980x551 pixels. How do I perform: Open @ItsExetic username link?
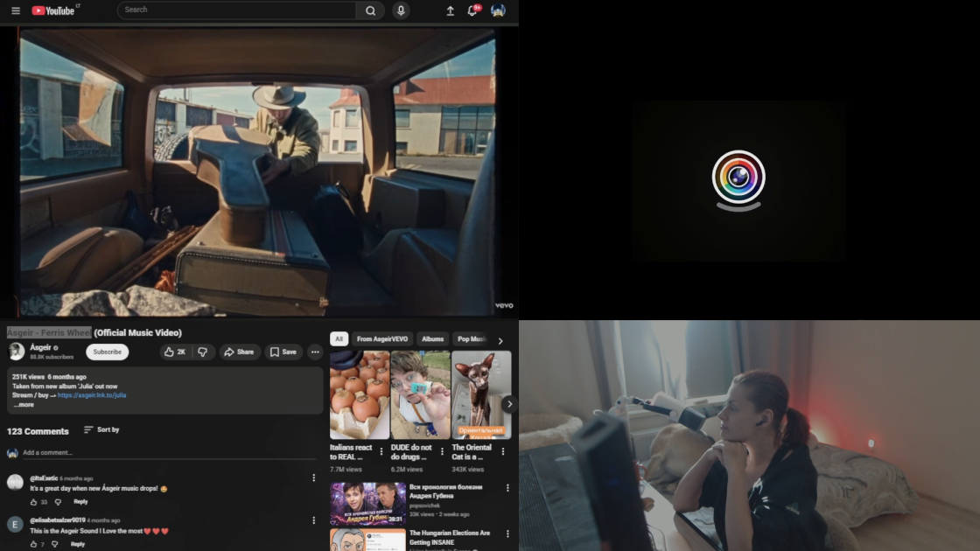44,478
